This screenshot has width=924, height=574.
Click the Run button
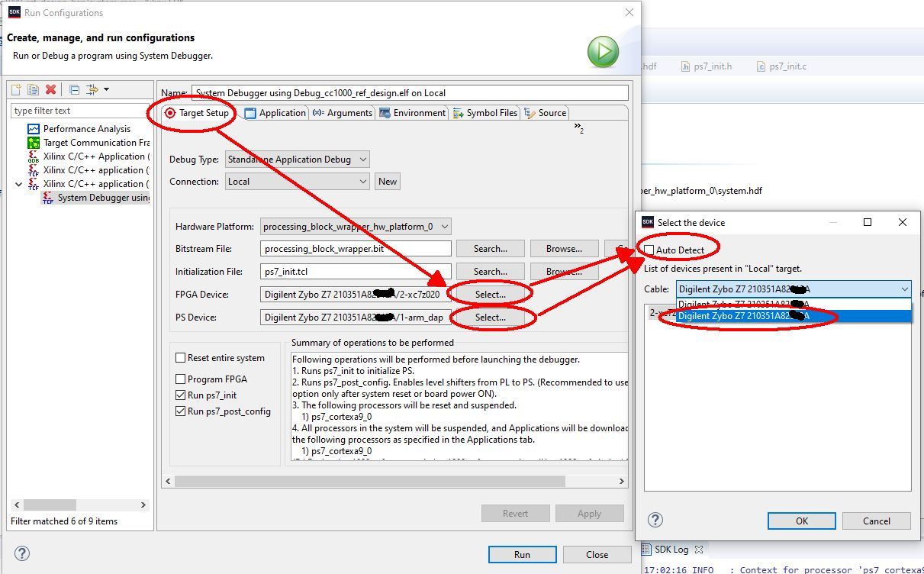pos(522,555)
